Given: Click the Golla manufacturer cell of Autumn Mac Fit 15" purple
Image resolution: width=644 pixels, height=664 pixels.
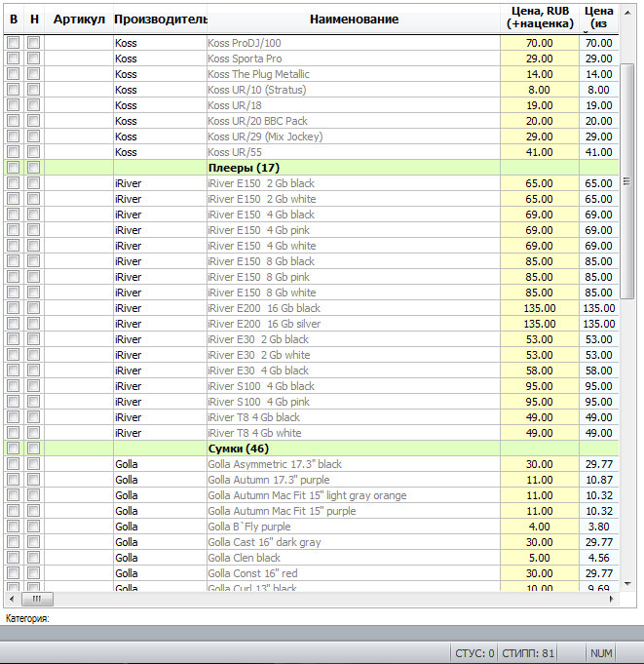Looking at the screenshot, I should pos(160,511).
